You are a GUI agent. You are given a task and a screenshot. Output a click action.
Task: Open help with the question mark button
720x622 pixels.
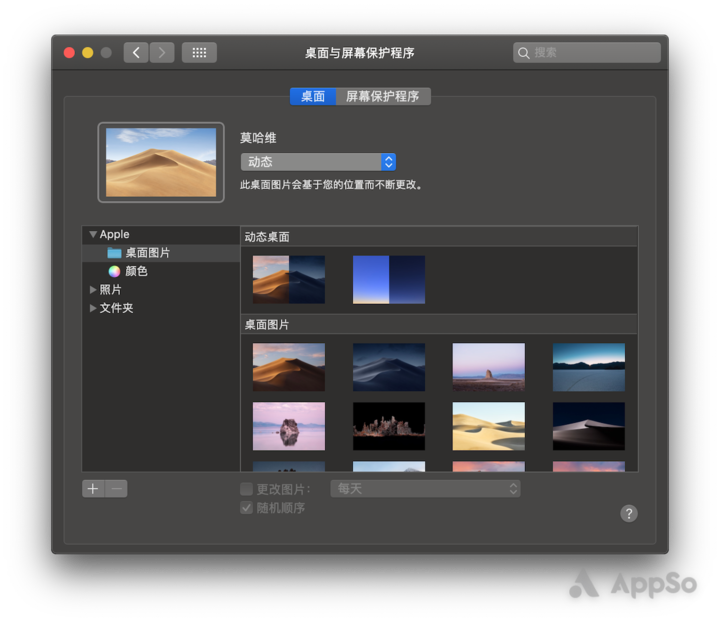pos(629,513)
